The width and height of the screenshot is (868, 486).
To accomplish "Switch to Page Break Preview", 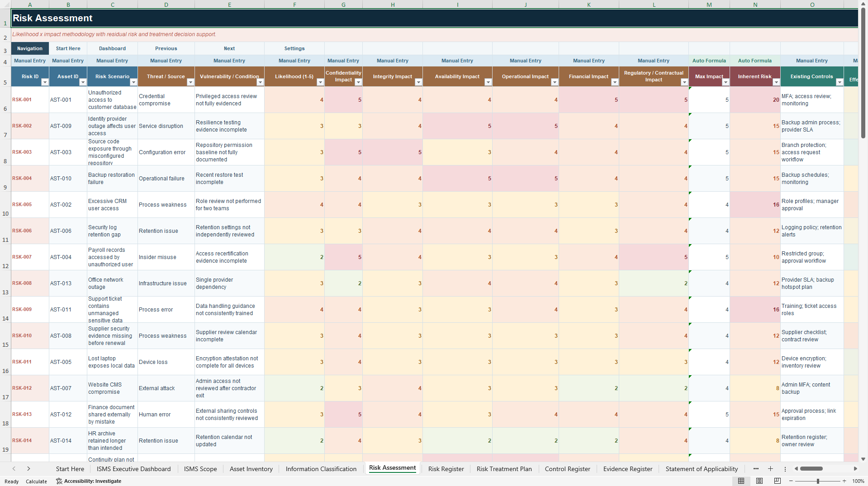I will pos(778,481).
